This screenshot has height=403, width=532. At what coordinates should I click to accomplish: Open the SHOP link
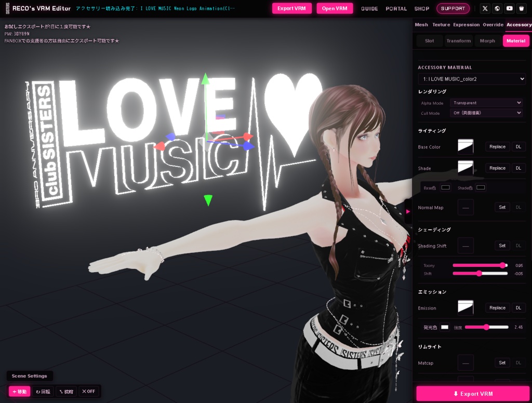point(422,8)
